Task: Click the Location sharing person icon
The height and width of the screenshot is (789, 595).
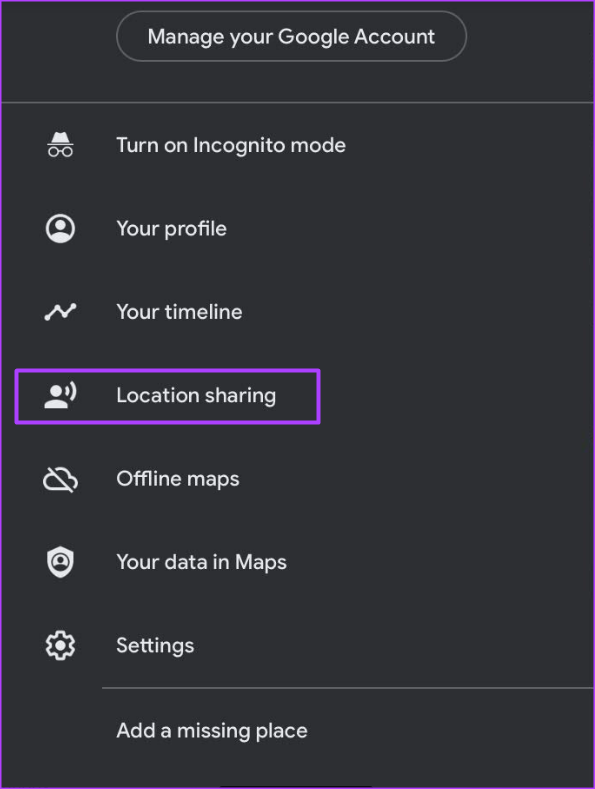Action: tap(60, 395)
